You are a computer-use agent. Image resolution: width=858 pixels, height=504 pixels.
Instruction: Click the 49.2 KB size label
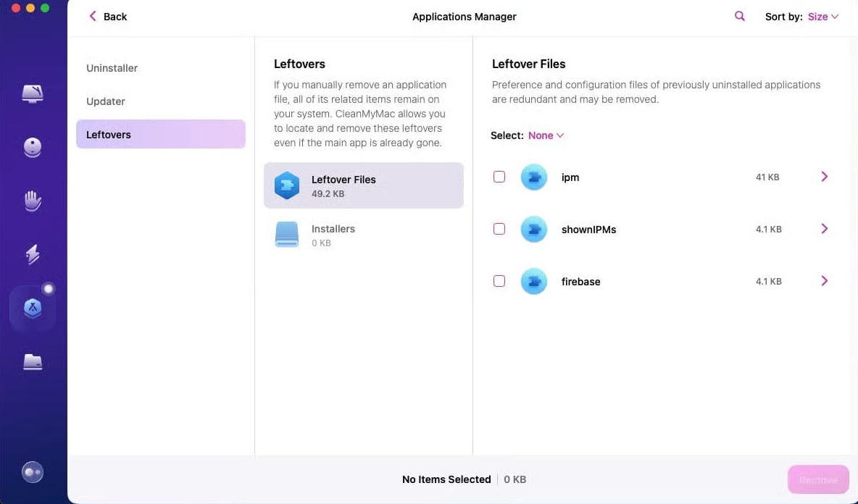tap(328, 193)
